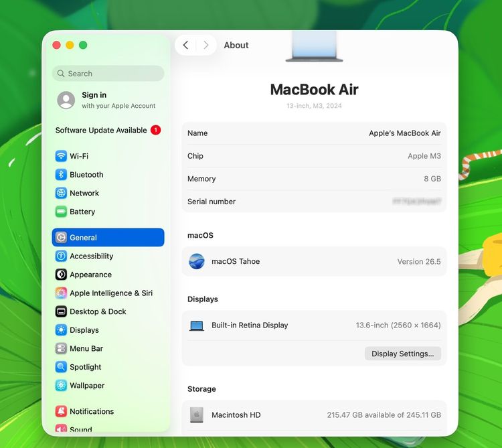Screen dimensions: 502x448
Task: Click the Macintosh HD drive icon
Action: [197, 415]
